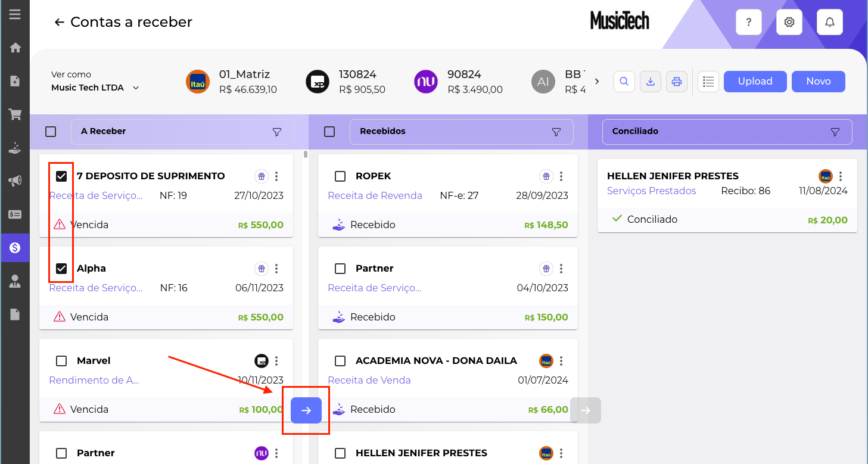This screenshot has height=464, width=868.
Task: Open settings gear icon
Action: point(789,23)
